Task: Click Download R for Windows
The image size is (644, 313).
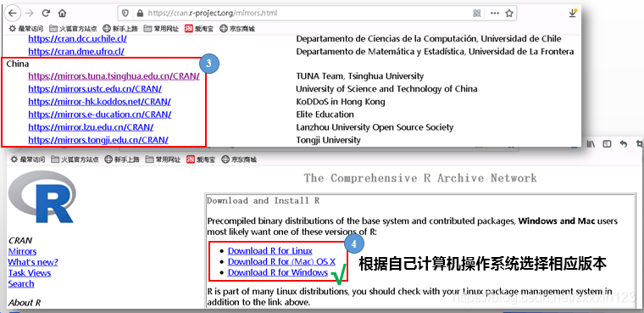Action: click(x=278, y=272)
